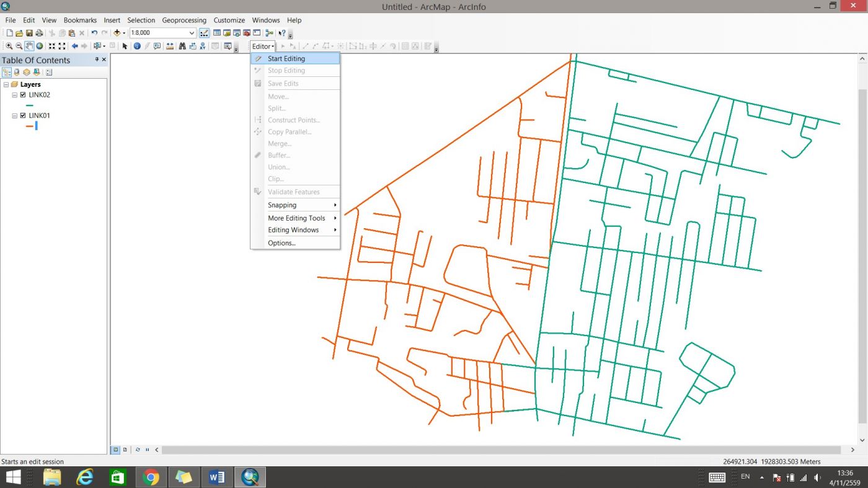868x488 pixels.
Task: Click the Zoom In magnifier tool
Action: pyautogui.click(x=9, y=47)
